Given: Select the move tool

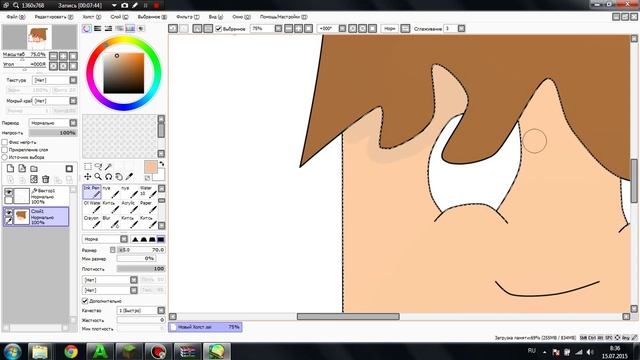Looking at the screenshot, I should pyautogui.click(x=88, y=176).
